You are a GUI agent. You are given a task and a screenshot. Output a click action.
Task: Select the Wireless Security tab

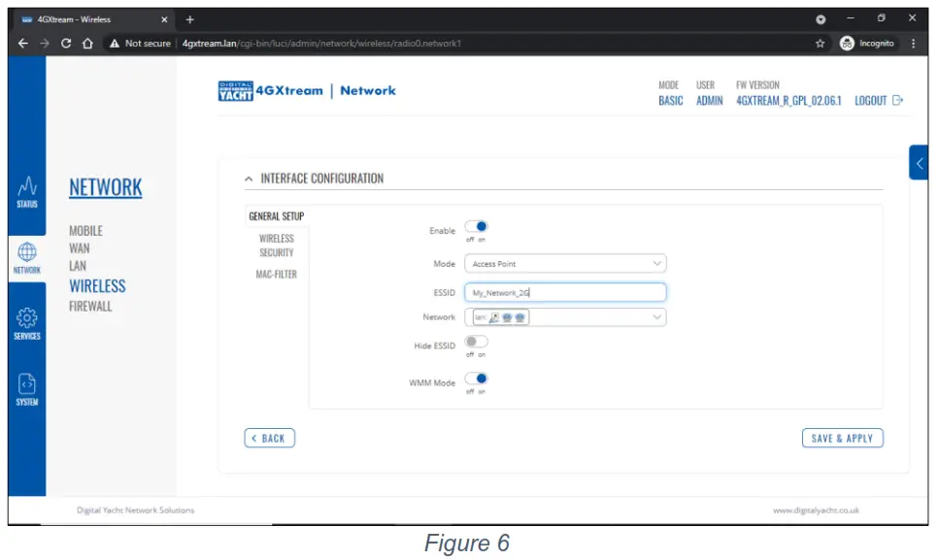pyautogui.click(x=277, y=246)
